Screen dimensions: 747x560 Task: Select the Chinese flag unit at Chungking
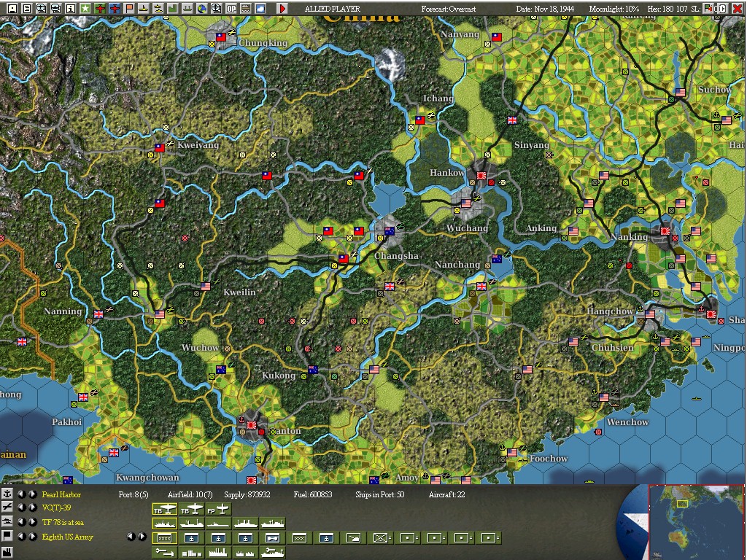tap(220, 36)
